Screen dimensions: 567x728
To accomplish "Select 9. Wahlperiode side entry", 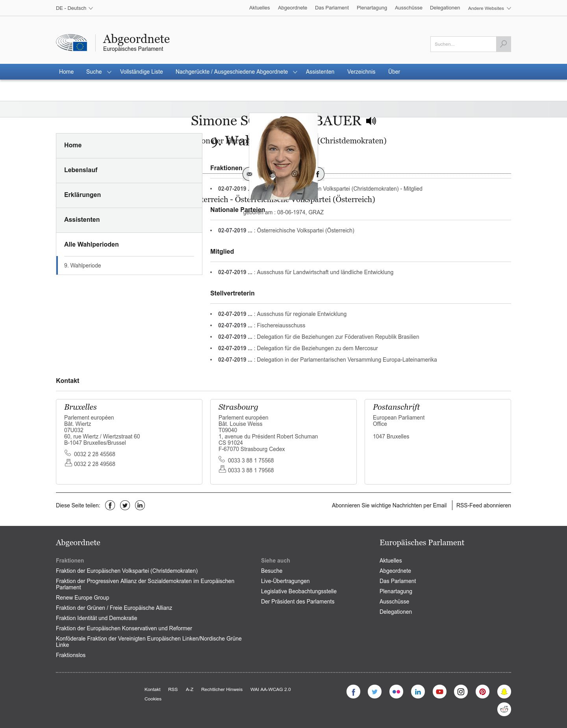I will click(129, 266).
